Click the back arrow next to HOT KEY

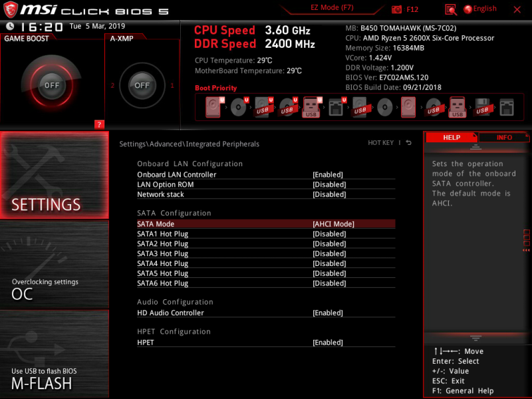[409, 143]
